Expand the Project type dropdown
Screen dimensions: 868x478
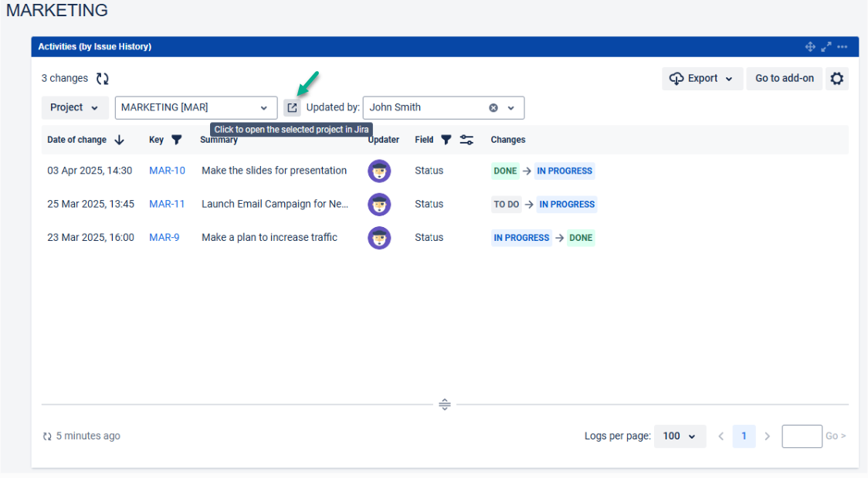[74, 107]
